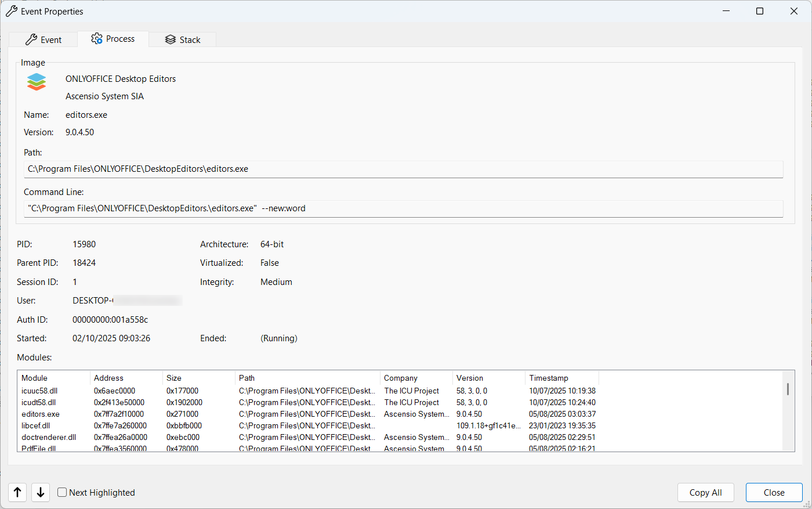Click the up arrow previous event button
812x509 pixels.
(17, 492)
